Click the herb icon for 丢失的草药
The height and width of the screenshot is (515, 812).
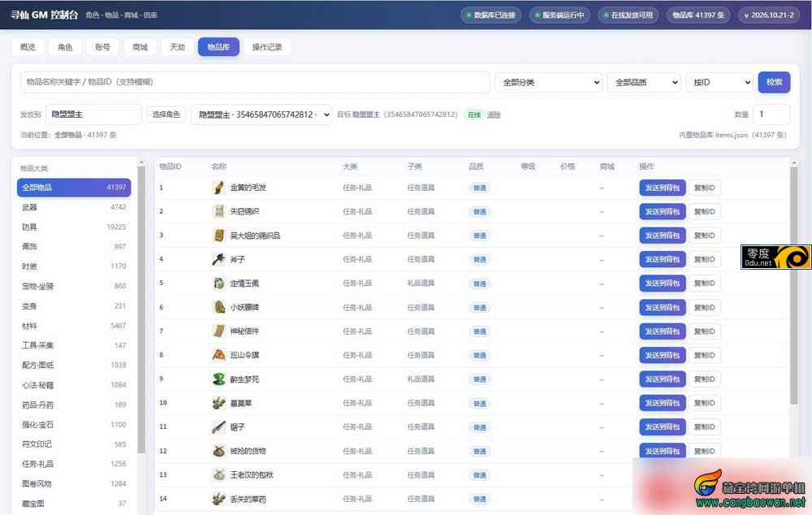218,499
